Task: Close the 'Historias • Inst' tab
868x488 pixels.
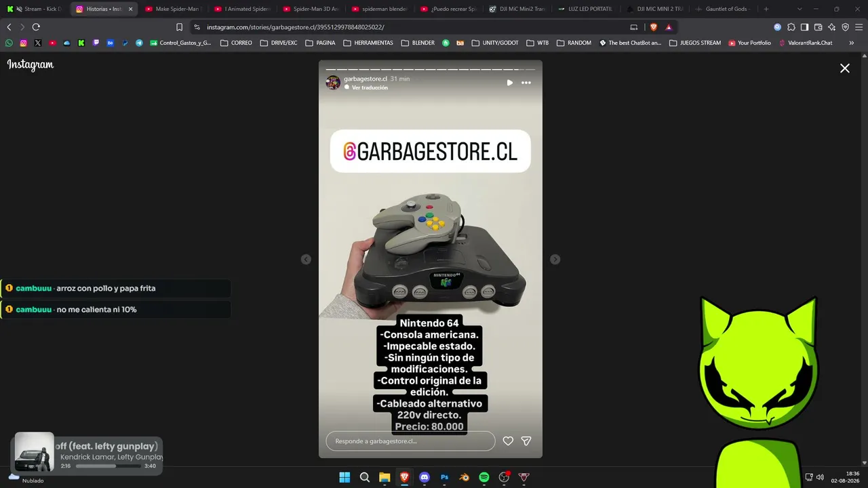Action: click(131, 9)
